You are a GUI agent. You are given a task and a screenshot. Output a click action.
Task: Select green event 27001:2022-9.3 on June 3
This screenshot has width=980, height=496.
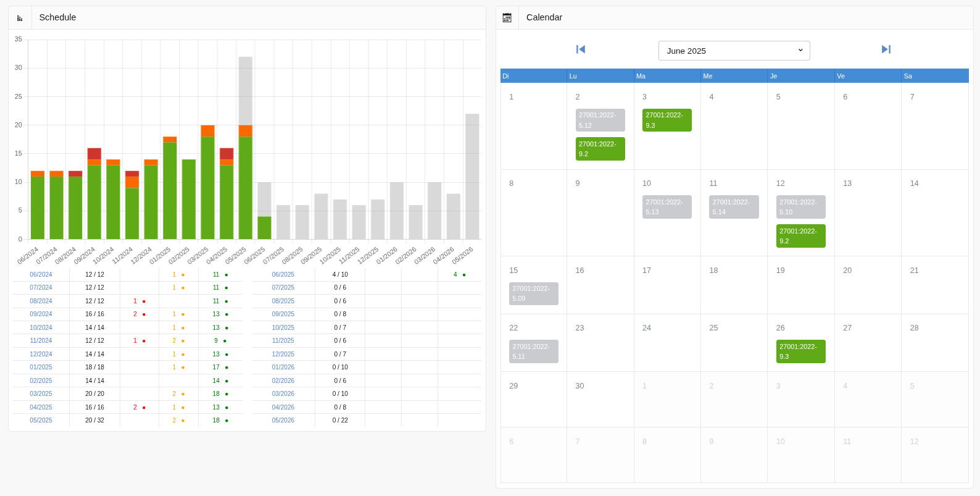point(667,120)
